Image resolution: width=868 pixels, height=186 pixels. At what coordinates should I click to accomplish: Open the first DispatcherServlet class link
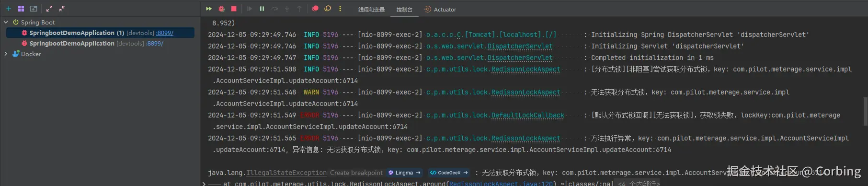pos(520,46)
